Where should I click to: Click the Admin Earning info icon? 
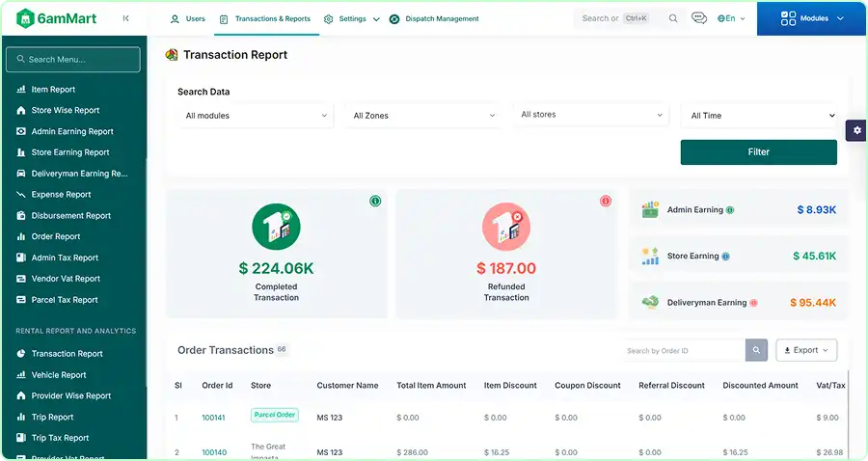tap(730, 210)
